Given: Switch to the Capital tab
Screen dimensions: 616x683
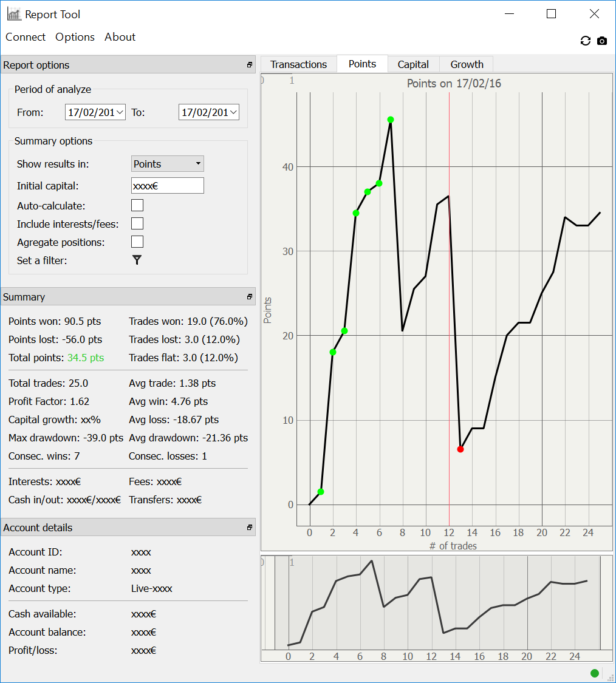Looking at the screenshot, I should (x=413, y=64).
